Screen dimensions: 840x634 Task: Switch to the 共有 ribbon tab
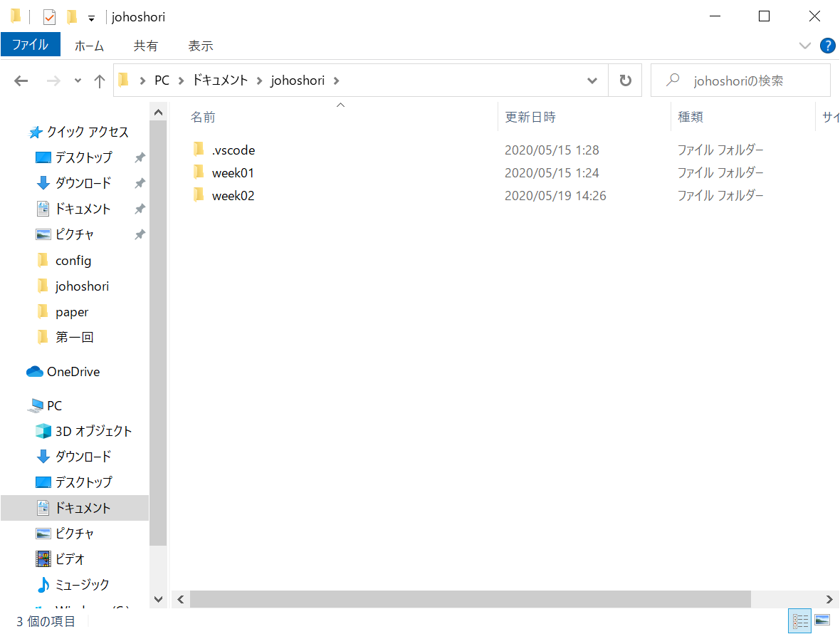(x=146, y=46)
